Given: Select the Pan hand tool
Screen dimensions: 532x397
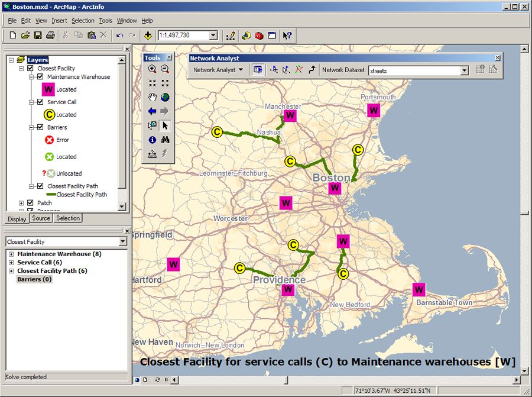Looking at the screenshot, I should 153,98.
